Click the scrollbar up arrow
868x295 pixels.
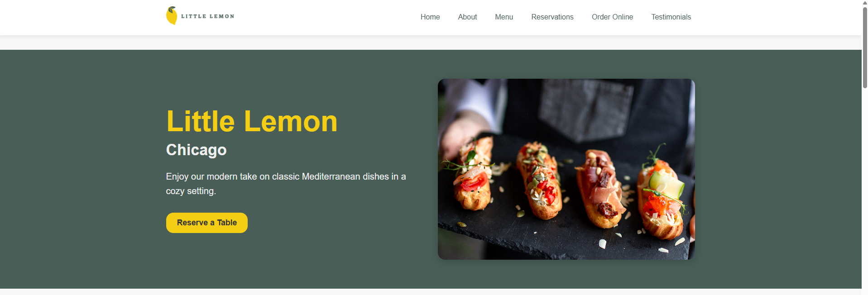pyautogui.click(x=865, y=3)
